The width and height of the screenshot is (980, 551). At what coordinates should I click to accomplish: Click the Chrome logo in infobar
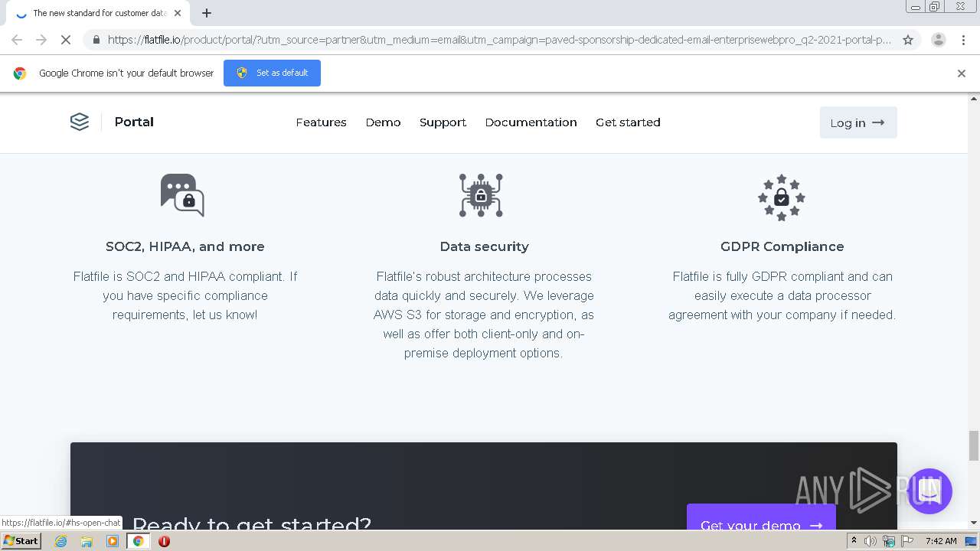[20, 73]
